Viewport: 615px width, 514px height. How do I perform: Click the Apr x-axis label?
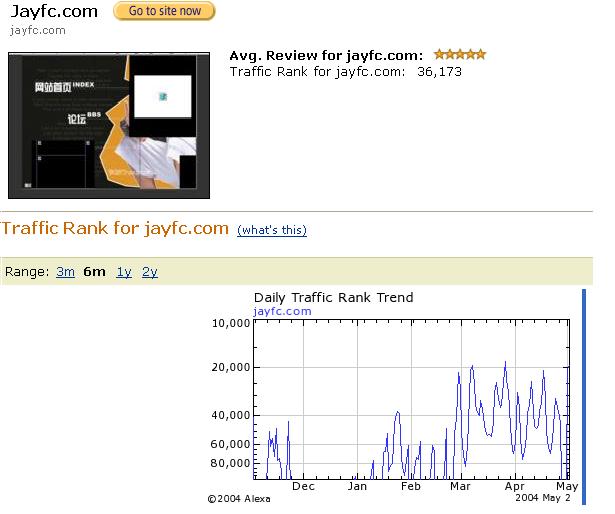[x=514, y=487]
